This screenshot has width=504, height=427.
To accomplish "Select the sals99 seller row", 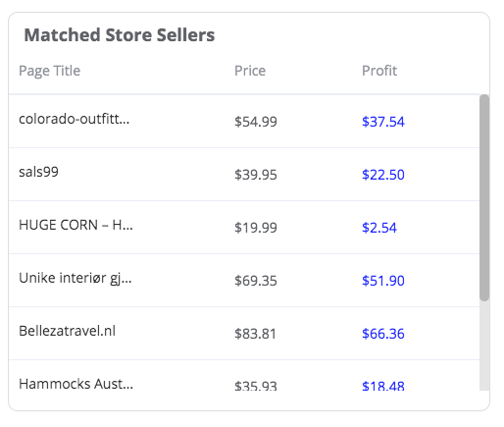I will point(244,174).
